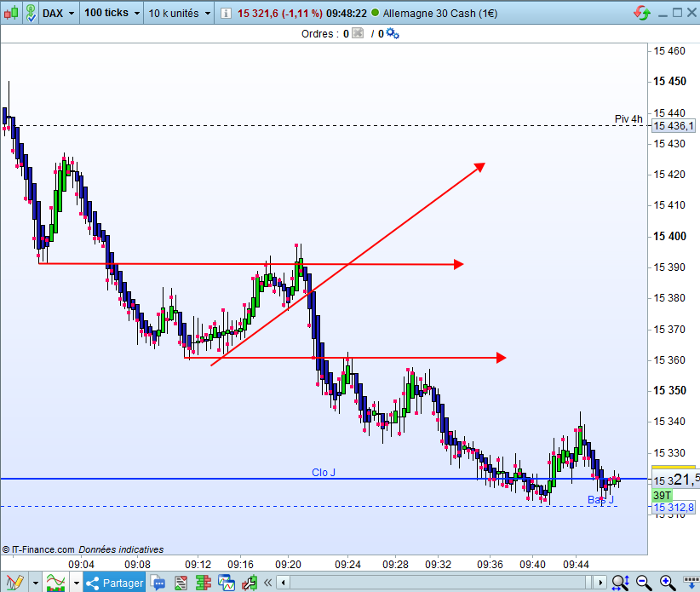Screen dimensions: 700x592
Task: Open the candlestick chart style icon
Action: click(x=11, y=13)
